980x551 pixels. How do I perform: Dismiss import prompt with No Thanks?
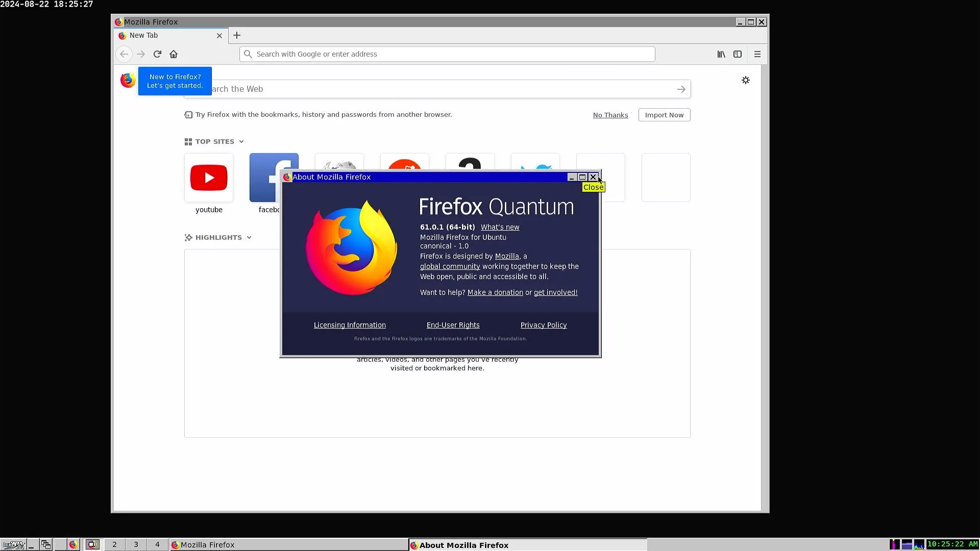click(x=610, y=115)
